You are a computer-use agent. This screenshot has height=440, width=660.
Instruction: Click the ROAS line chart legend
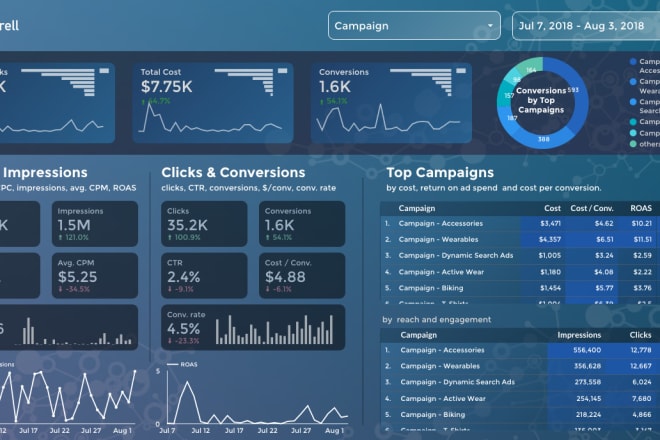182,364
